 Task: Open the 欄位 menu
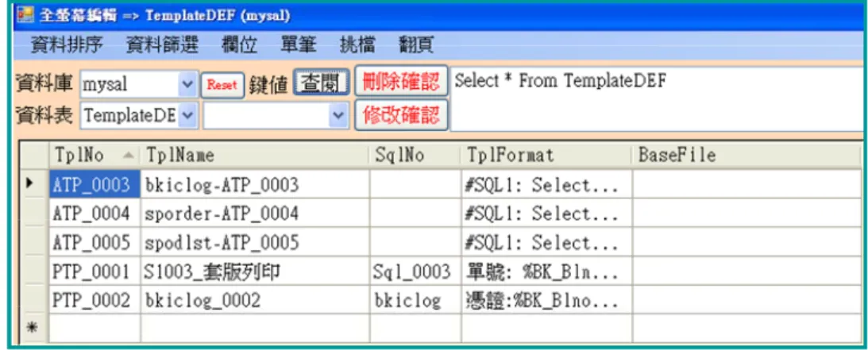tap(239, 44)
